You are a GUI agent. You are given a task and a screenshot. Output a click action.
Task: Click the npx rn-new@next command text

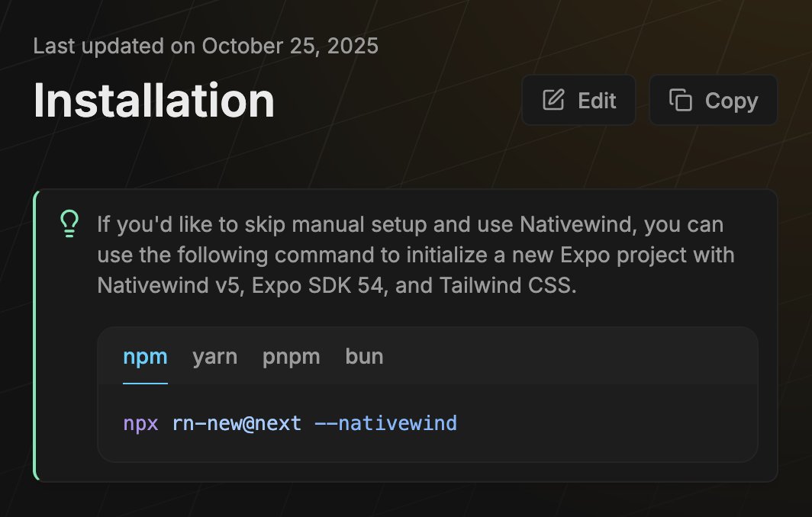[290, 423]
